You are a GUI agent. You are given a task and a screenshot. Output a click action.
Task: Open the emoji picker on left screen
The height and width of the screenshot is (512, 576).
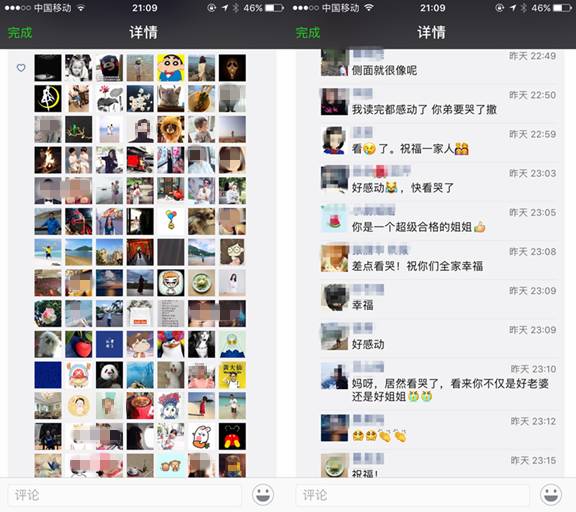point(263,494)
